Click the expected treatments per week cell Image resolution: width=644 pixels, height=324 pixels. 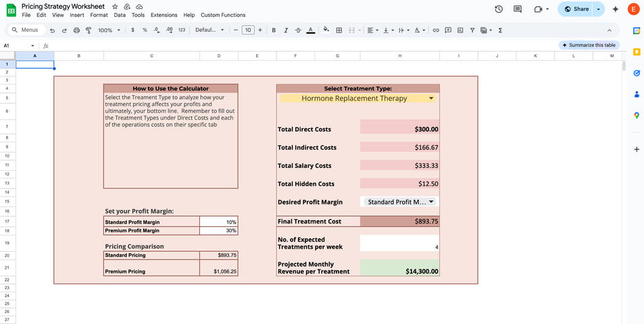pos(399,243)
